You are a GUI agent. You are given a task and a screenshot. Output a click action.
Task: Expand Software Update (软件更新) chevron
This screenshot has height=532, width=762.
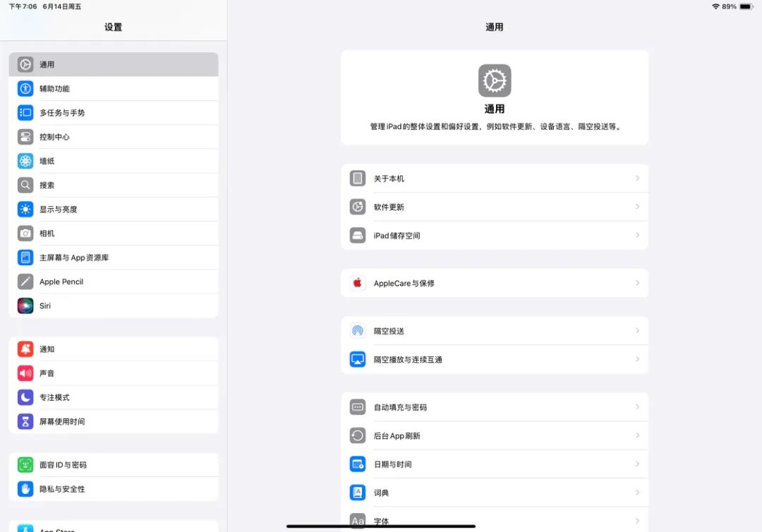click(637, 207)
